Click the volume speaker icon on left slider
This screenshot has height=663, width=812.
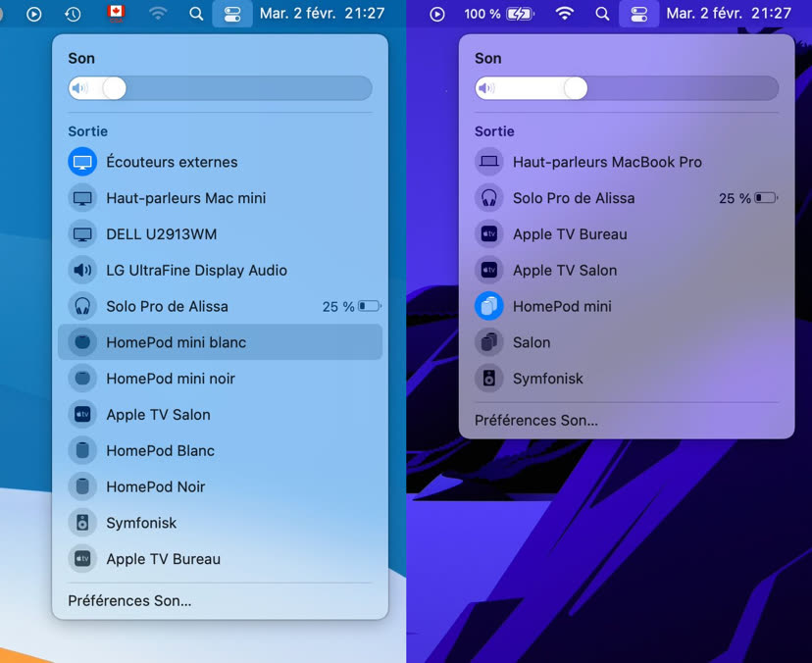pos(79,88)
